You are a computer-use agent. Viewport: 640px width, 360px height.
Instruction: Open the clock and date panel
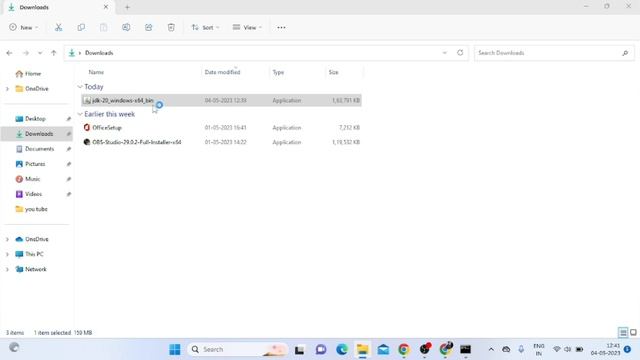coord(605,349)
